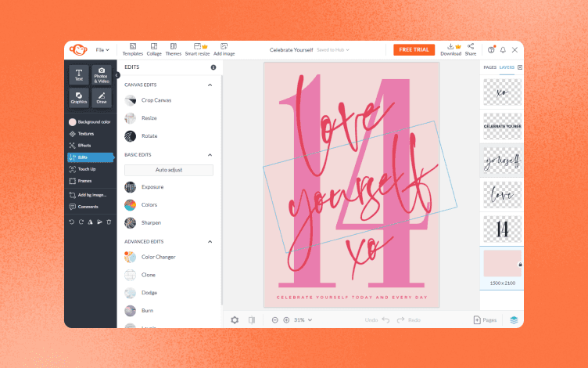The image size is (588, 368).
Task: Click the Background color swatch
Action: (x=73, y=122)
